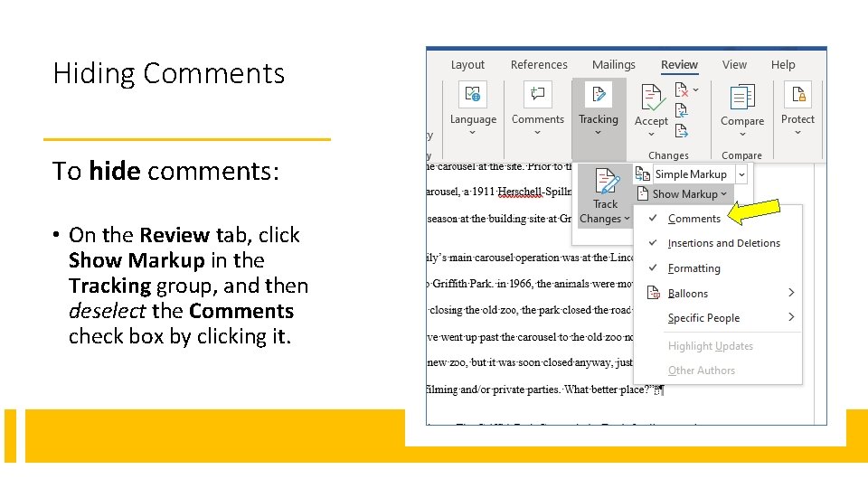Expand the Specific People submenu arrow
The image size is (868, 488).
(x=791, y=317)
